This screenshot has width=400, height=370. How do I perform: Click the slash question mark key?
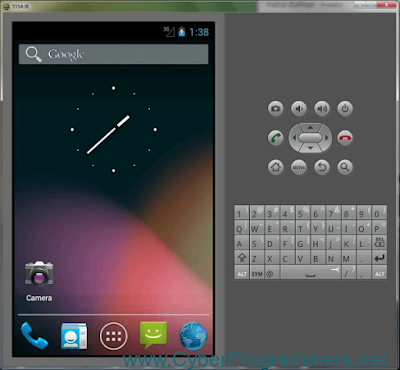coord(349,272)
